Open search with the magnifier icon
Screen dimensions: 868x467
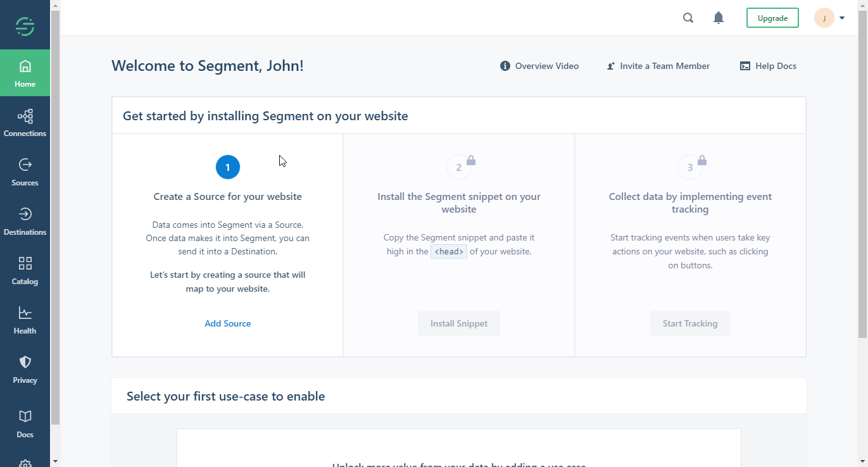click(x=688, y=18)
